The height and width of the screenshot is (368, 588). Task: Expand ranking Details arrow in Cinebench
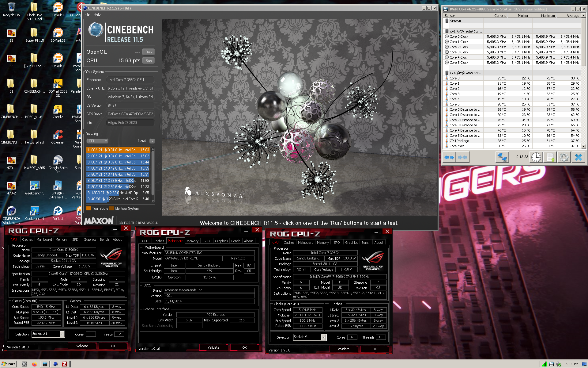(x=152, y=141)
